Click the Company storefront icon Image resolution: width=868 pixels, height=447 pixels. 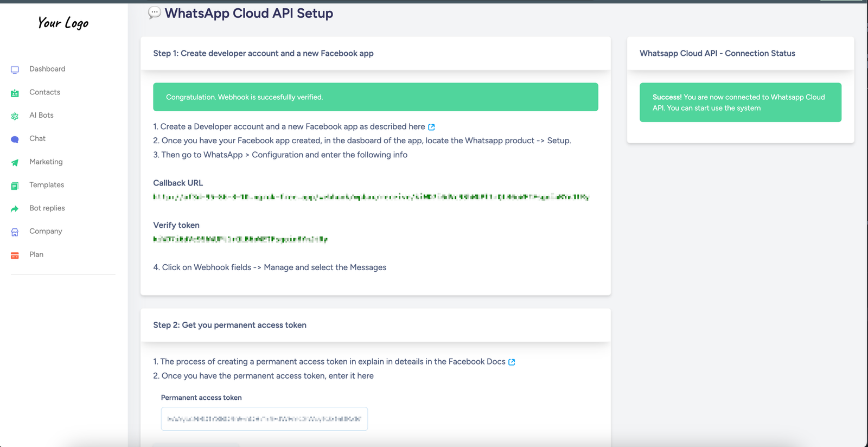pyautogui.click(x=15, y=232)
